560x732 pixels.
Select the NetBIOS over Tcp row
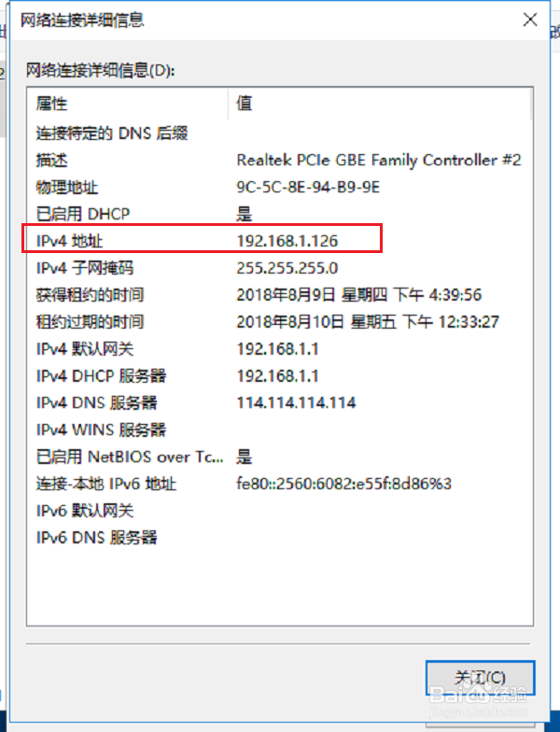(x=279, y=457)
